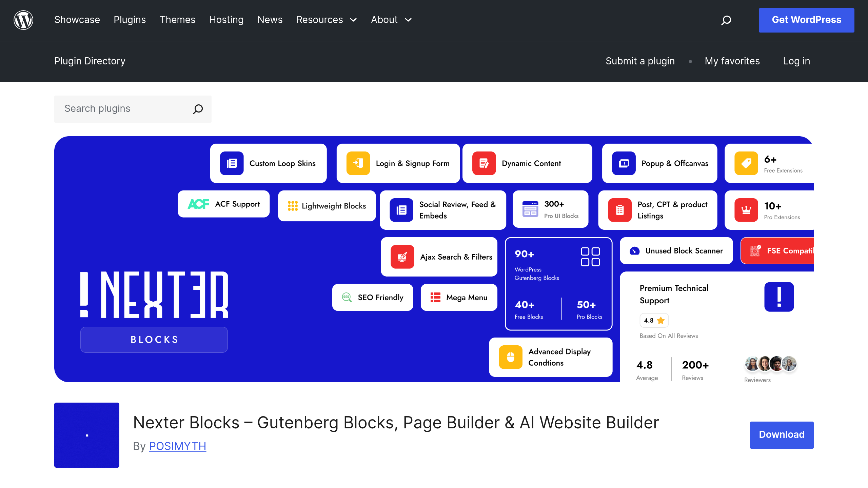This screenshot has height=488, width=868.
Task: Click the ACF logo icon
Action: [x=198, y=204]
